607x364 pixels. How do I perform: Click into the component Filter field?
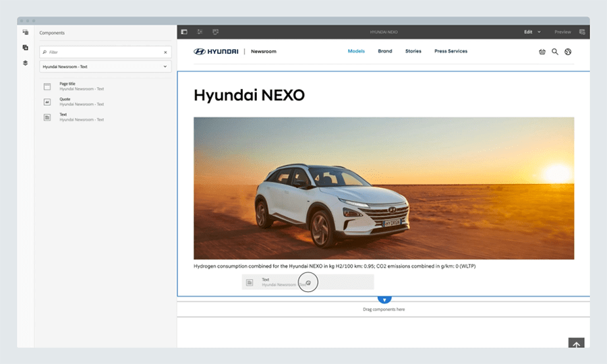coord(101,52)
